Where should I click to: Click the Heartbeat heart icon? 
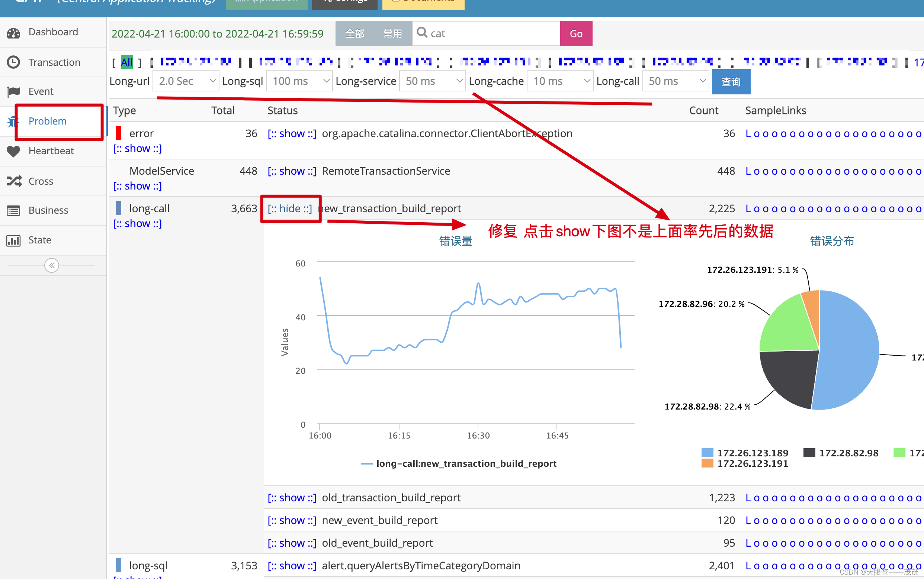13,151
